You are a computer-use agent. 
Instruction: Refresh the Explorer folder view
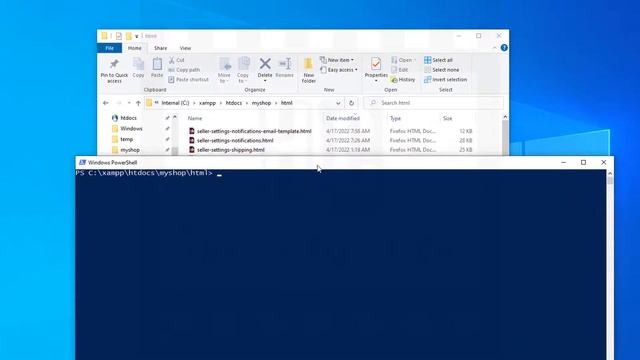pyautogui.click(x=351, y=103)
